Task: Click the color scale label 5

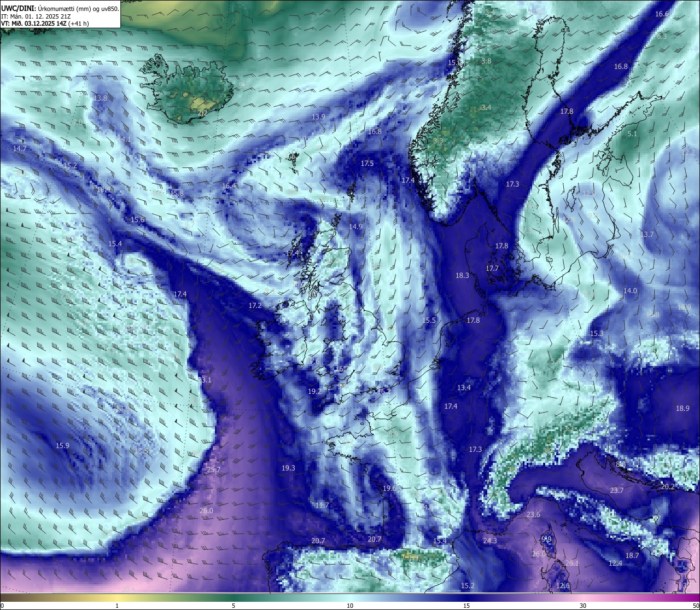Action: (234, 606)
